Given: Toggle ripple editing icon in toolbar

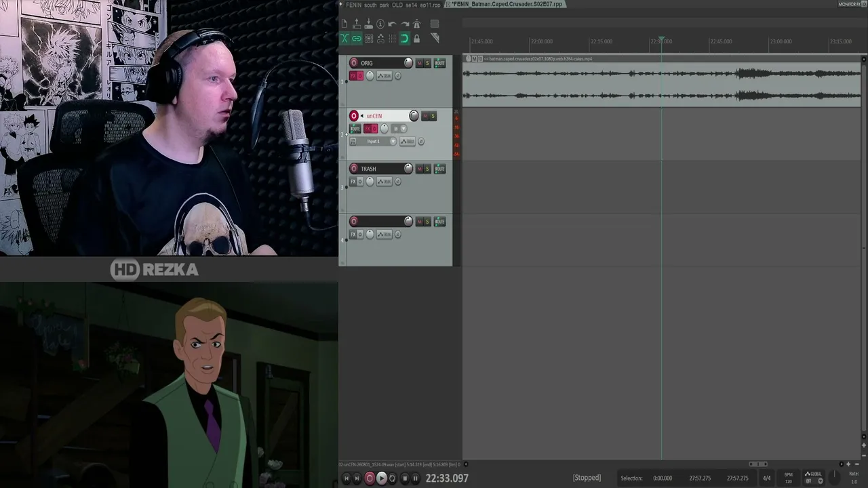Looking at the screenshot, I should pos(368,39).
